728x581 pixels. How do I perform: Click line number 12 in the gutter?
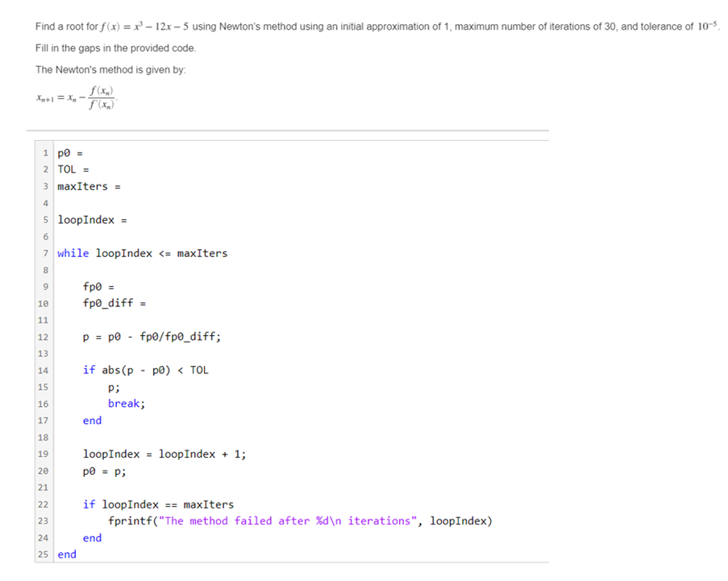pyautogui.click(x=43, y=336)
